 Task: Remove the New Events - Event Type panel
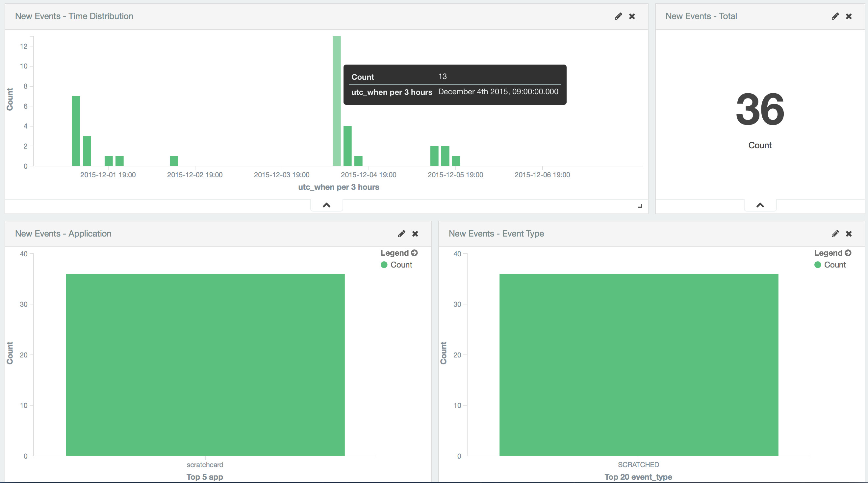click(849, 234)
